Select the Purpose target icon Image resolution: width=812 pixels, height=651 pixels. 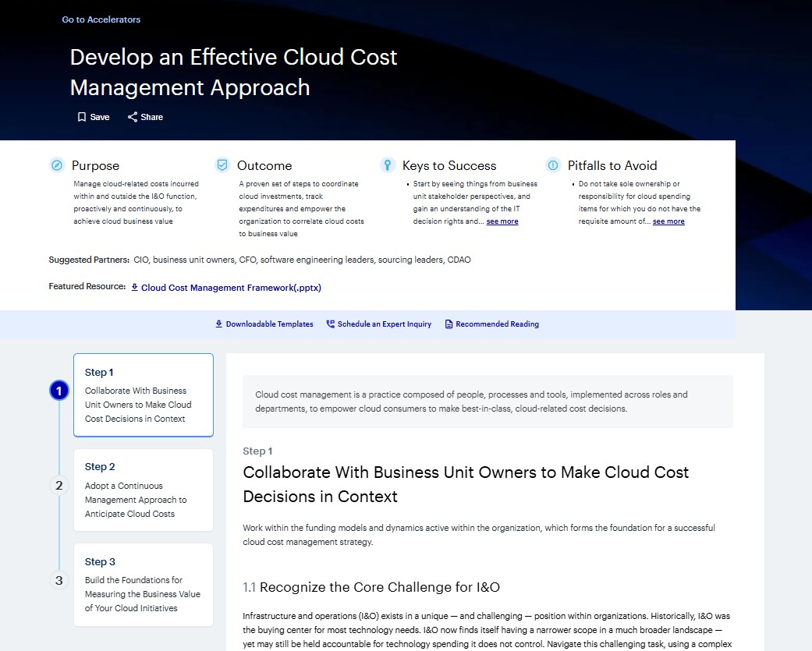[56, 165]
